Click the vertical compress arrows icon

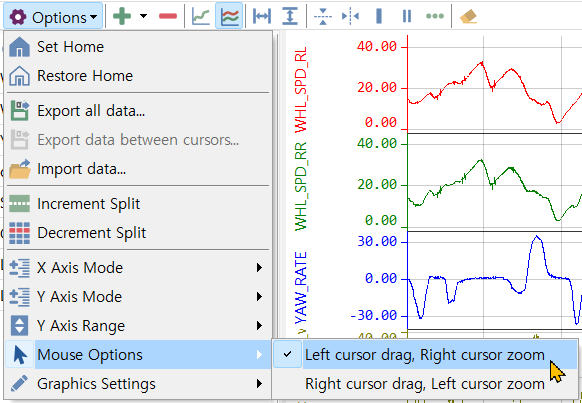[323, 17]
